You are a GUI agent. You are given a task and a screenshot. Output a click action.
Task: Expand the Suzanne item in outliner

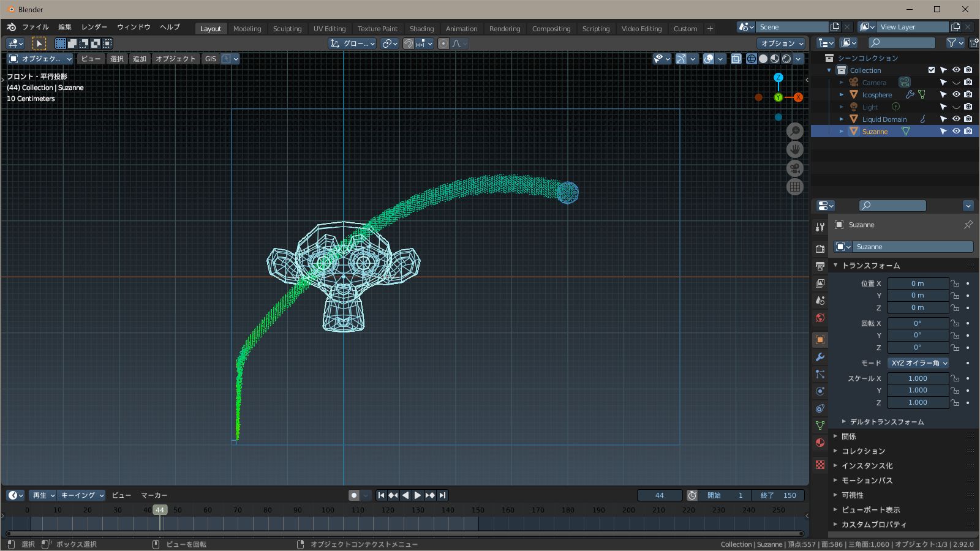pos(842,132)
